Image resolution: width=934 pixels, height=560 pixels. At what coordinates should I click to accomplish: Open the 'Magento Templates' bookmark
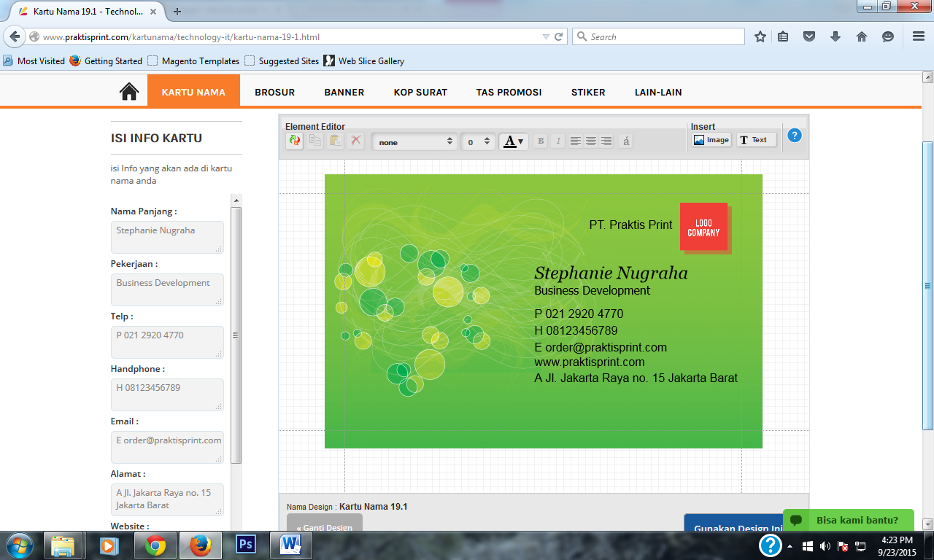click(x=193, y=61)
